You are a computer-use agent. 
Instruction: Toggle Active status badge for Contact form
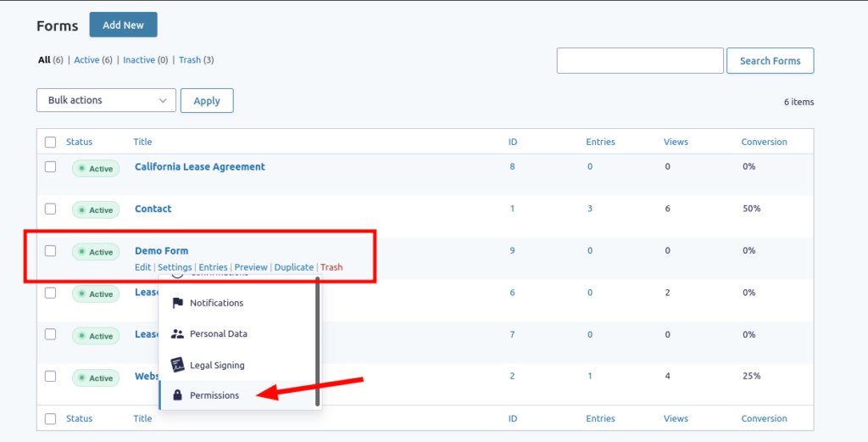pos(96,210)
